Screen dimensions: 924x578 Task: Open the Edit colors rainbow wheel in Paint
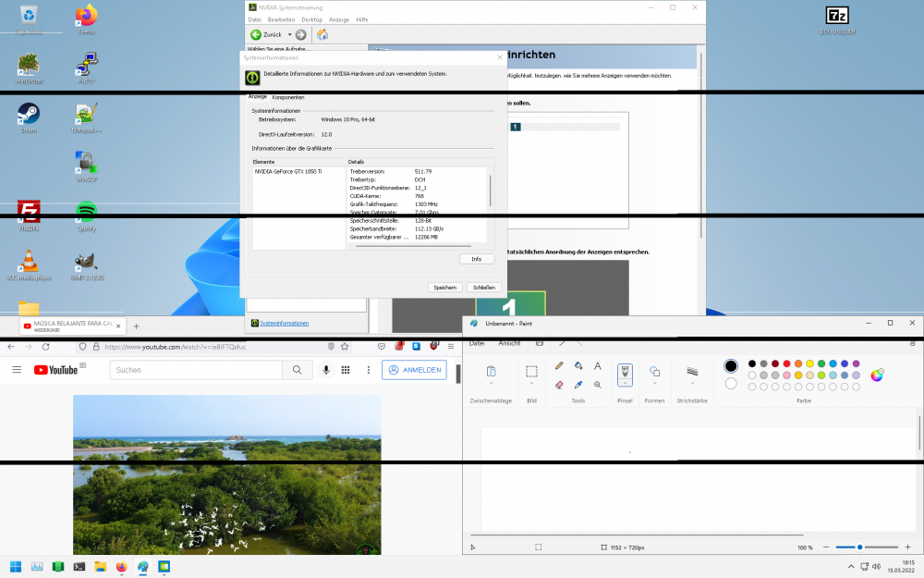pos(877,375)
